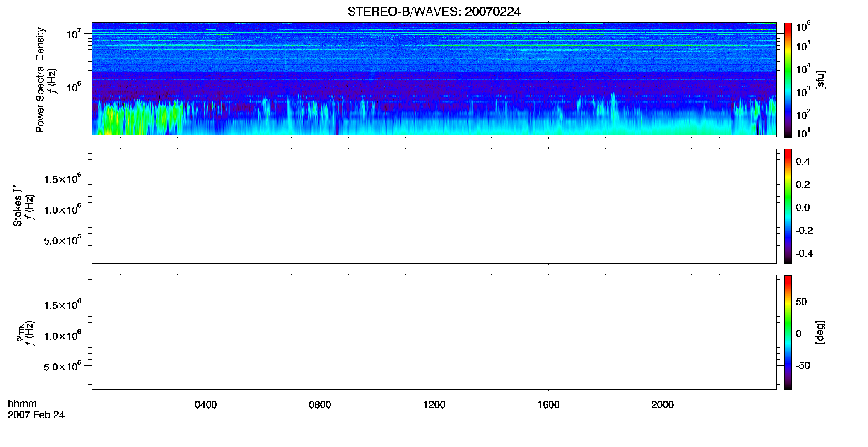
Task: Click the sfu intensity color bar
Action: point(788,80)
